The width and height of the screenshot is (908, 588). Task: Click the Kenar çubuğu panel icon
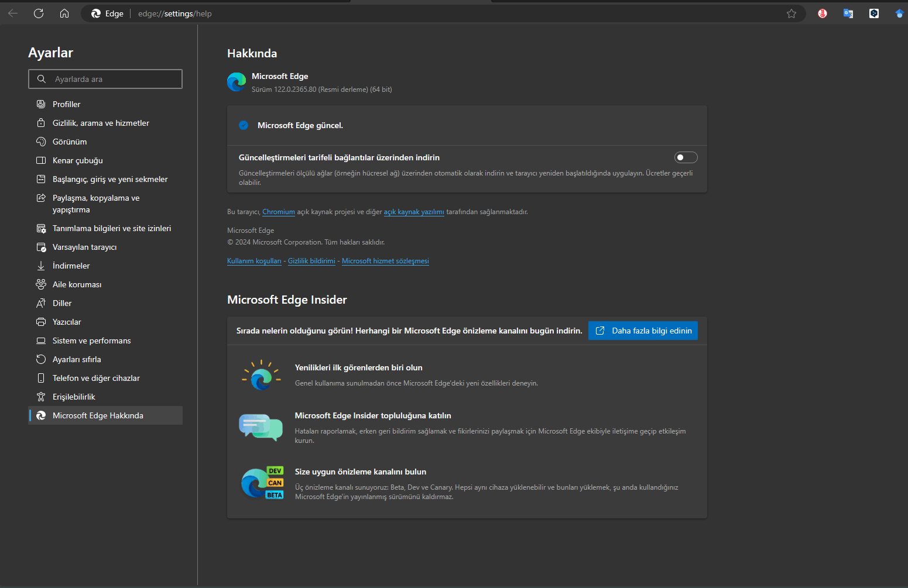click(x=41, y=160)
